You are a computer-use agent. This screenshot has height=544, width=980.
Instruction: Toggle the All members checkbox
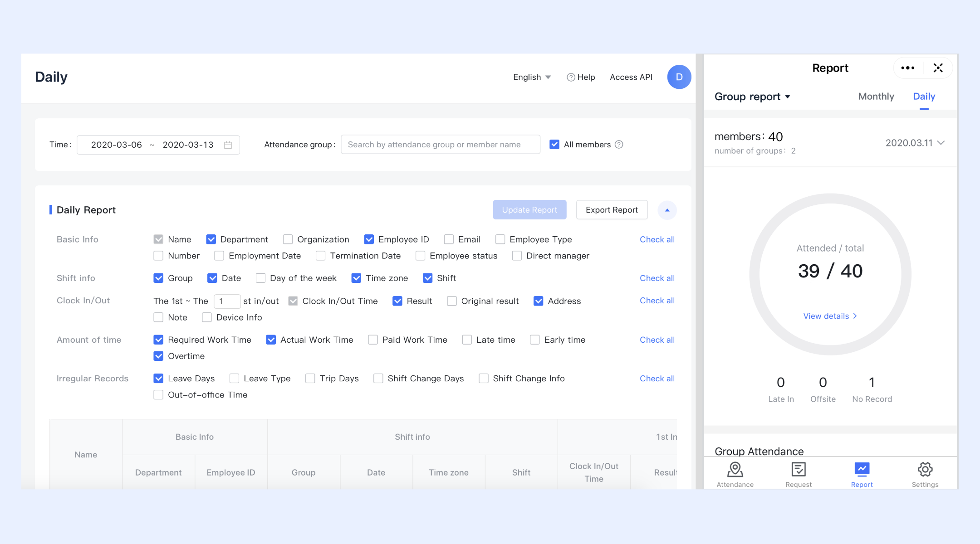pyautogui.click(x=554, y=145)
